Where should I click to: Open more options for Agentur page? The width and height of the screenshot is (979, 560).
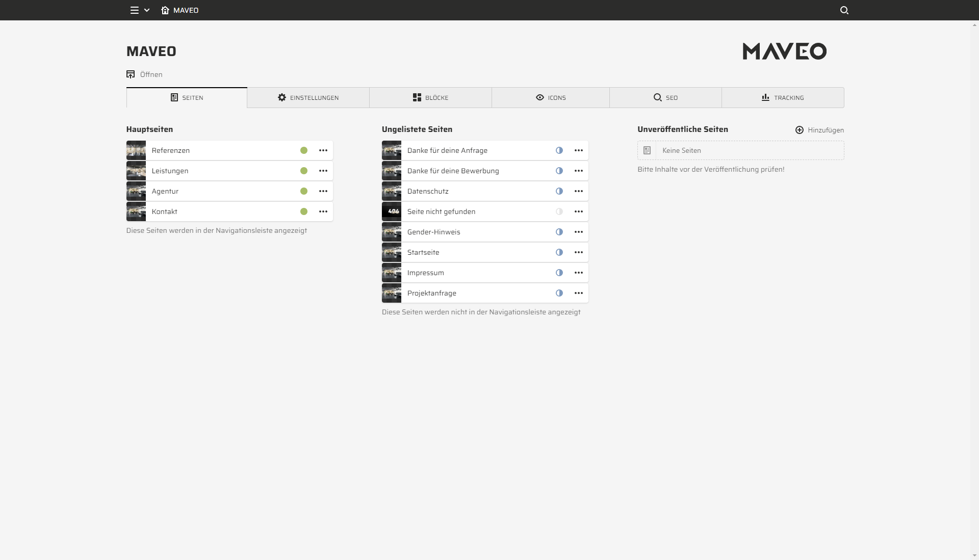(x=323, y=191)
